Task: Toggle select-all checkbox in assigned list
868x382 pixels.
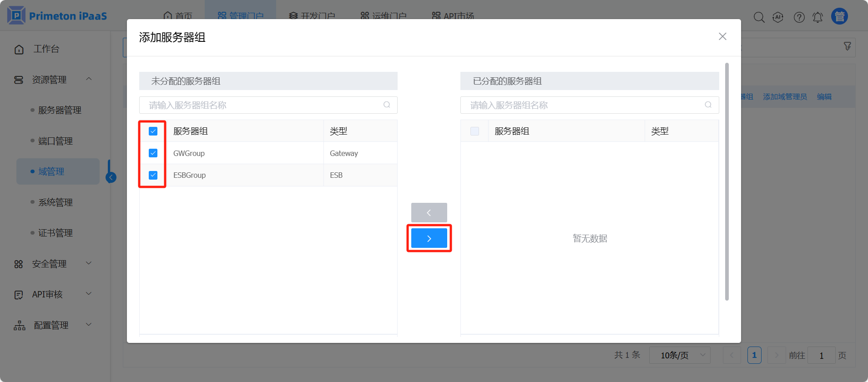Action: click(474, 131)
